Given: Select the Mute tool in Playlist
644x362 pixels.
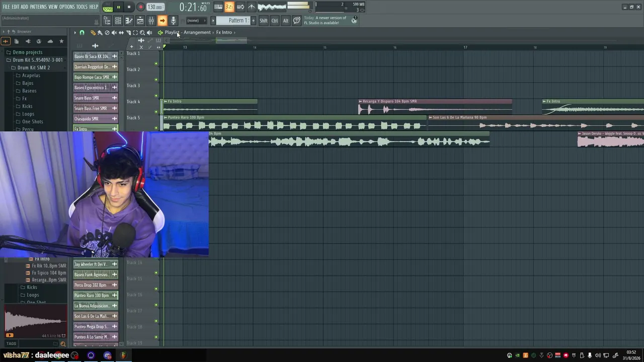Looking at the screenshot, I should [x=114, y=33].
